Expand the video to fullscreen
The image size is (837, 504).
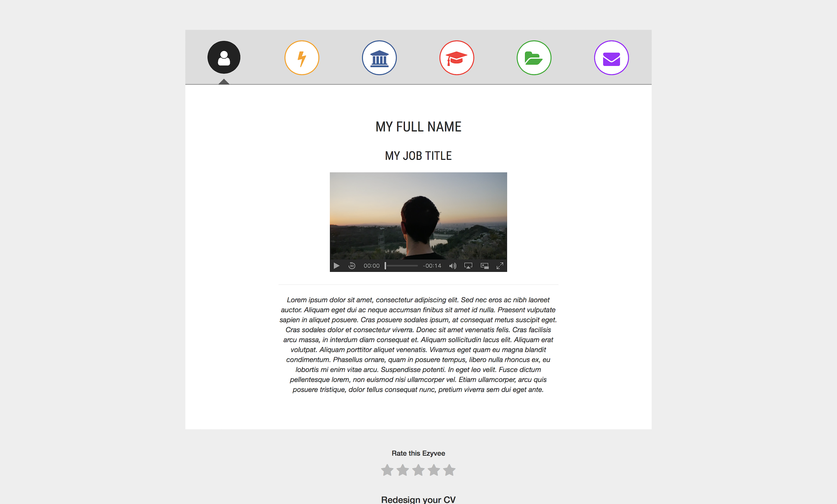500,266
